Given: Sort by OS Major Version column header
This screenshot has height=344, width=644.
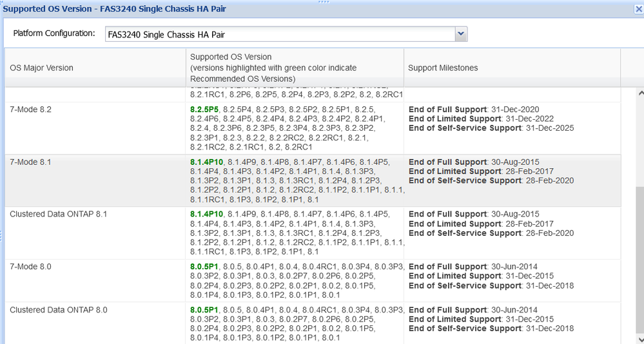Looking at the screenshot, I should pyautogui.click(x=42, y=68).
